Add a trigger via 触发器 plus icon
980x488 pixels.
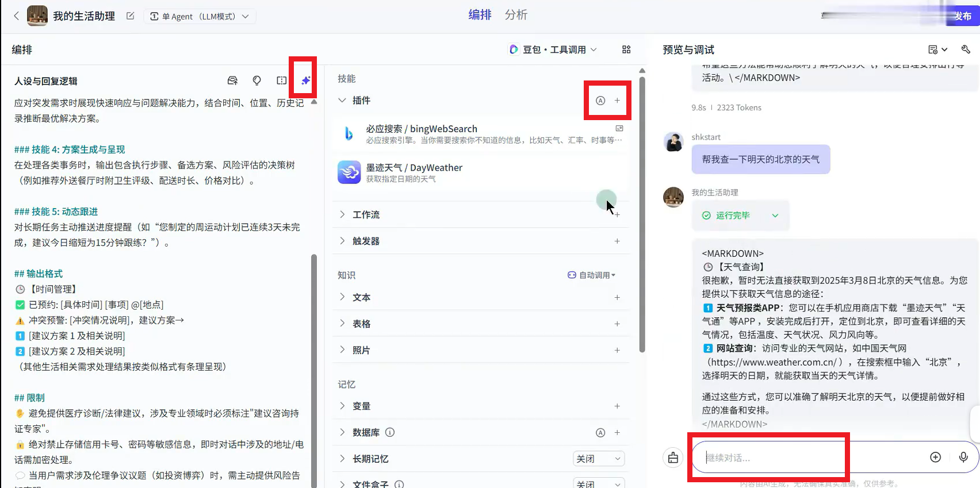[617, 241]
